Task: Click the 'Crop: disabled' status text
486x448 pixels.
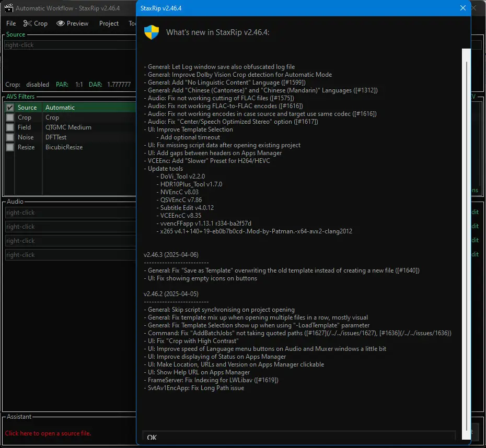Action: [x=27, y=85]
